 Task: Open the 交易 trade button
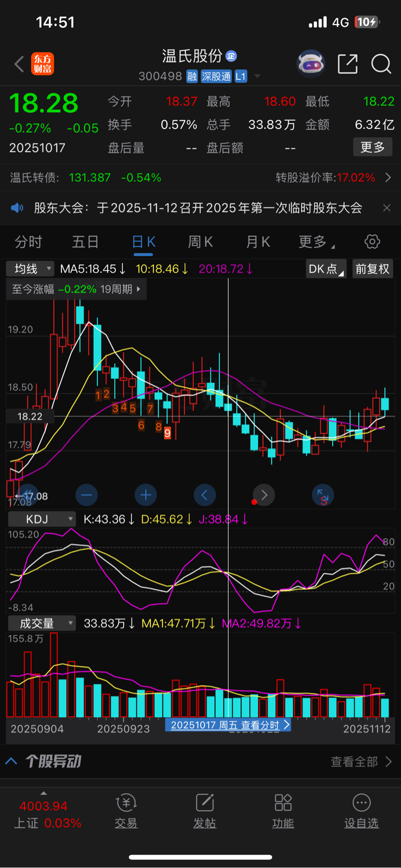(126, 811)
